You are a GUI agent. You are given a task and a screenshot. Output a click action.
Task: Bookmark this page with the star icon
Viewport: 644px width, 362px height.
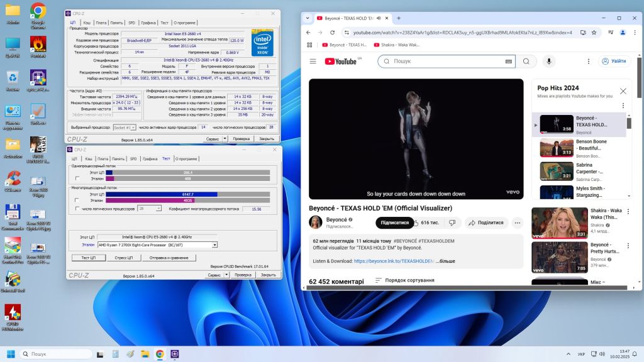(x=594, y=33)
